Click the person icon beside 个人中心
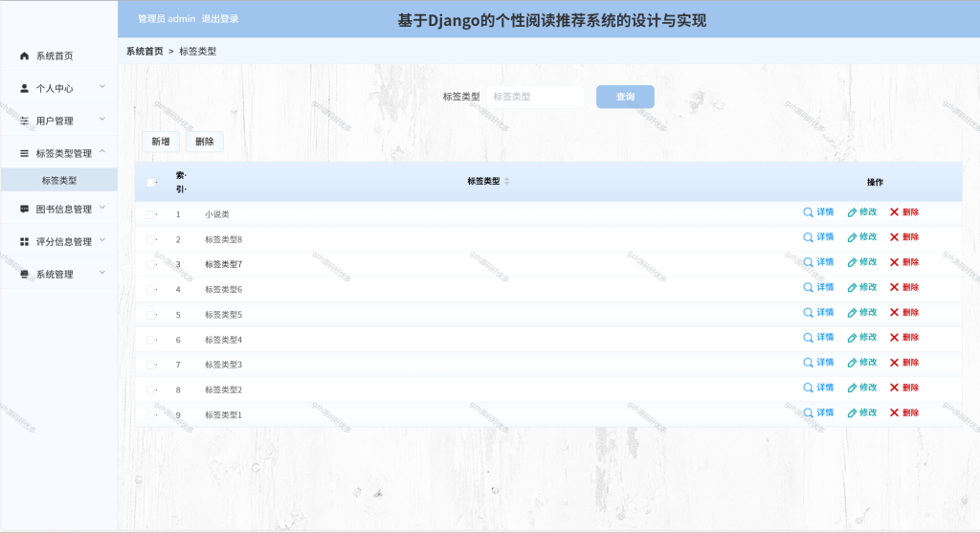The width and height of the screenshot is (980, 533). [24, 88]
